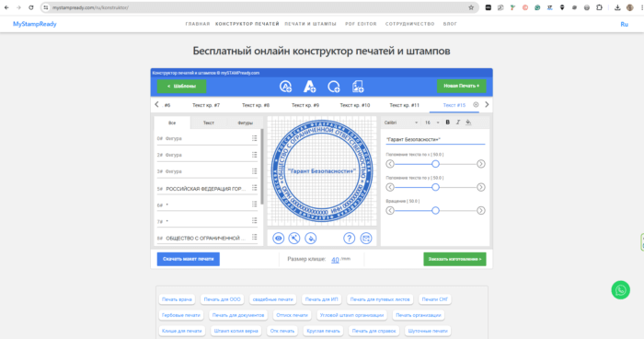
Task: Decrease text X position with left arrow
Action: point(390,164)
